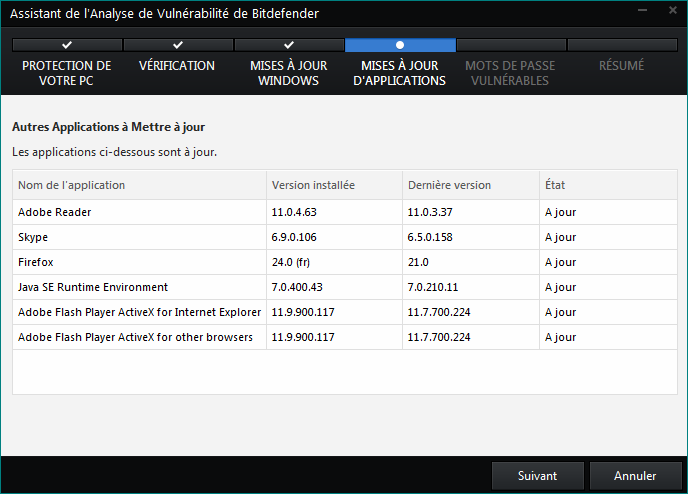Sort by Version installée column header
This screenshot has height=494, width=688.
point(334,185)
